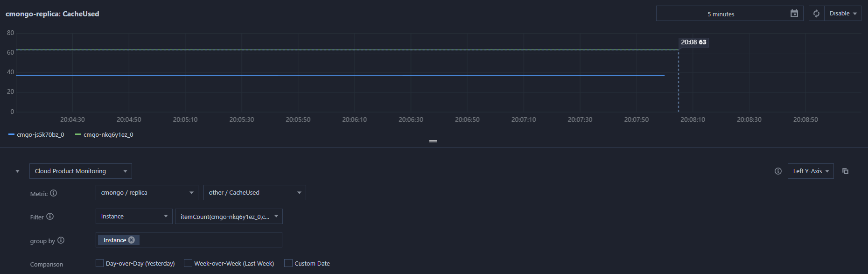The width and height of the screenshot is (868, 274).
Task: Click the 5 minutes time range field
Action: click(x=721, y=14)
